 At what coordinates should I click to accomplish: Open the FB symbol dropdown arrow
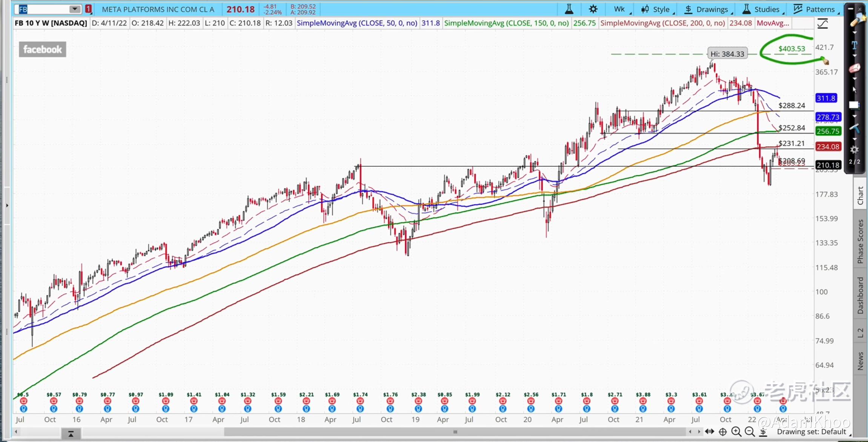point(75,9)
